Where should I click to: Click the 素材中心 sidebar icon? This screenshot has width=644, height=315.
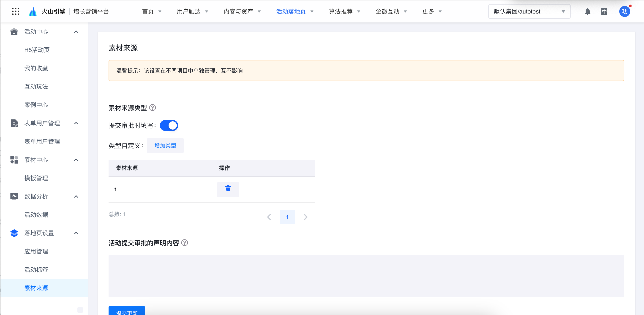(14, 160)
